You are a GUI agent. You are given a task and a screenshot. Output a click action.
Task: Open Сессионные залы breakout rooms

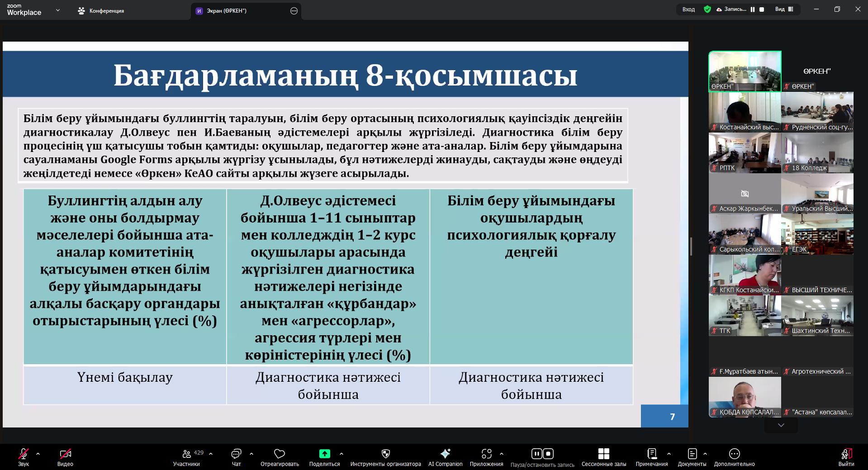[603, 454]
